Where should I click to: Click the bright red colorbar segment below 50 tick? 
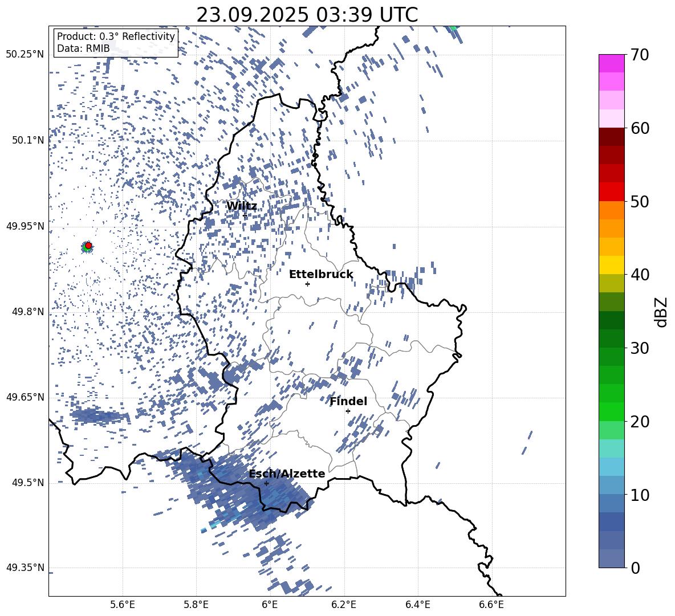(611, 192)
